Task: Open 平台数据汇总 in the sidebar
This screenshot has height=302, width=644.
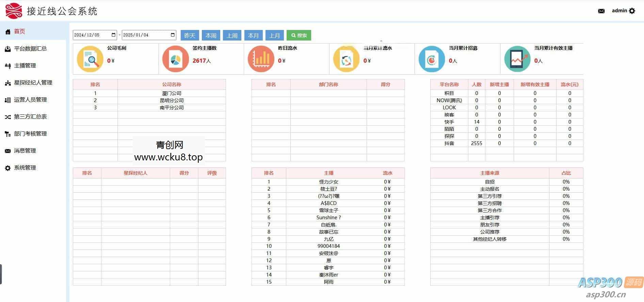Action: tap(30, 49)
